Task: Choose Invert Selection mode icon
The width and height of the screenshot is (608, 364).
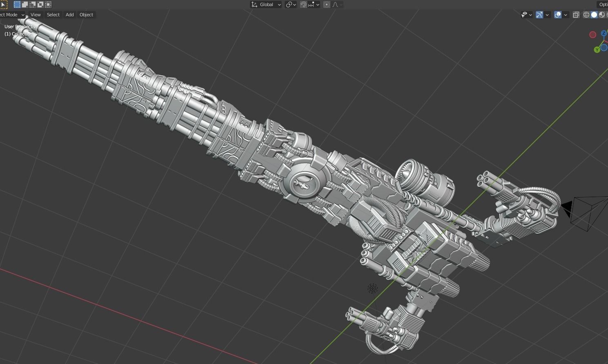Action: [x=40, y=4]
